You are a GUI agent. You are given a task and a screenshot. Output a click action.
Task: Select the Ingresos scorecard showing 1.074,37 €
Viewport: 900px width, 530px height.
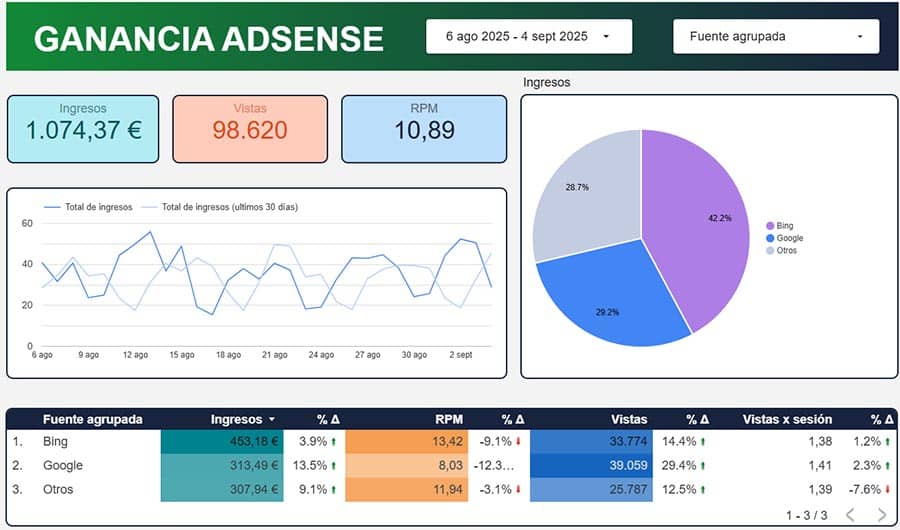pyautogui.click(x=83, y=128)
